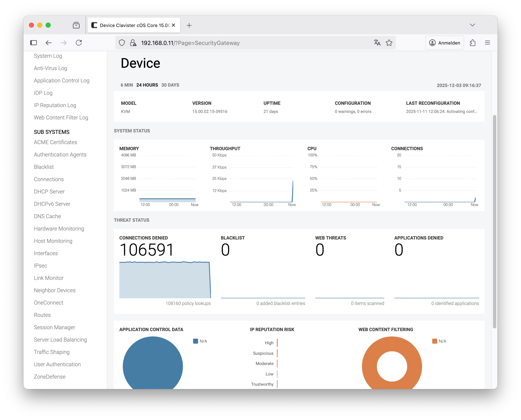Expand the list-all-tabs chevron
The image size is (521, 420).
472,25
